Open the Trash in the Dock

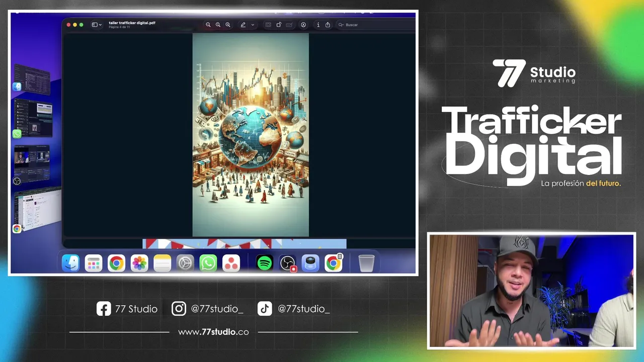(x=366, y=263)
